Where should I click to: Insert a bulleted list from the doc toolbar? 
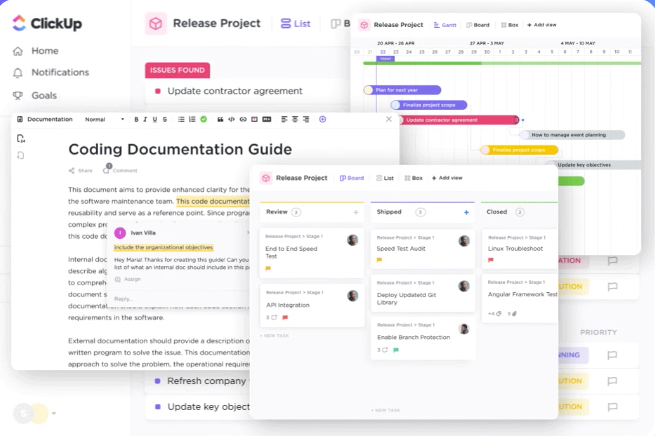181,119
